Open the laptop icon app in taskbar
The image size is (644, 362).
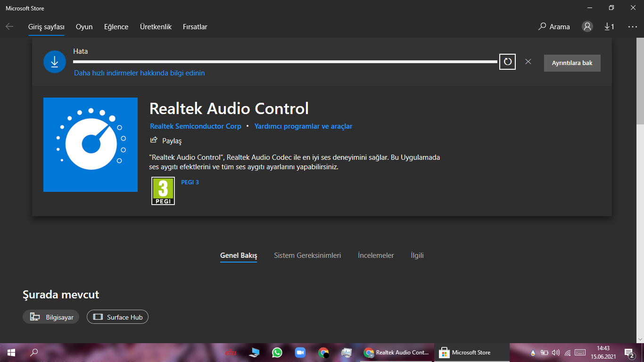click(255, 353)
